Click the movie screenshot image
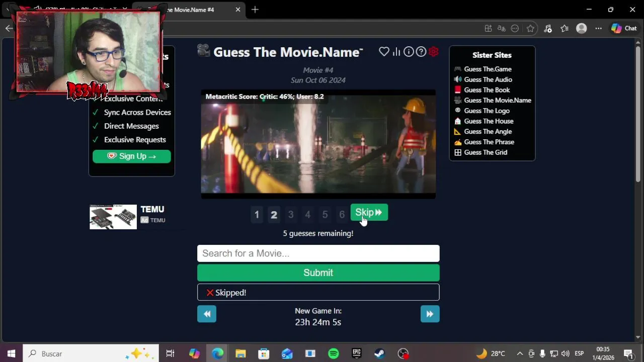Image resolution: width=644 pixels, height=362 pixels. 318,144
